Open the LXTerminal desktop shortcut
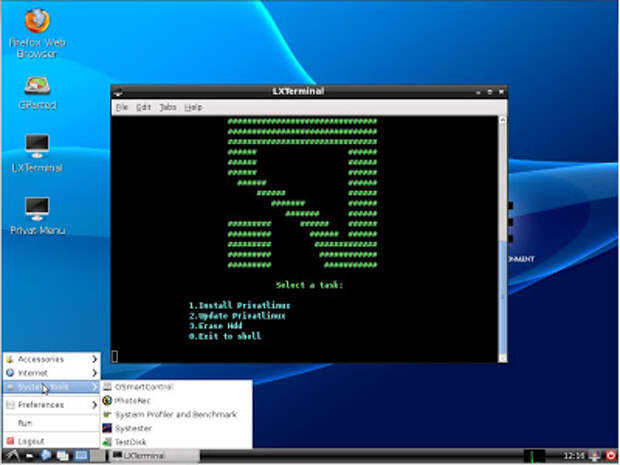The width and height of the screenshot is (620, 465). click(x=37, y=153)
